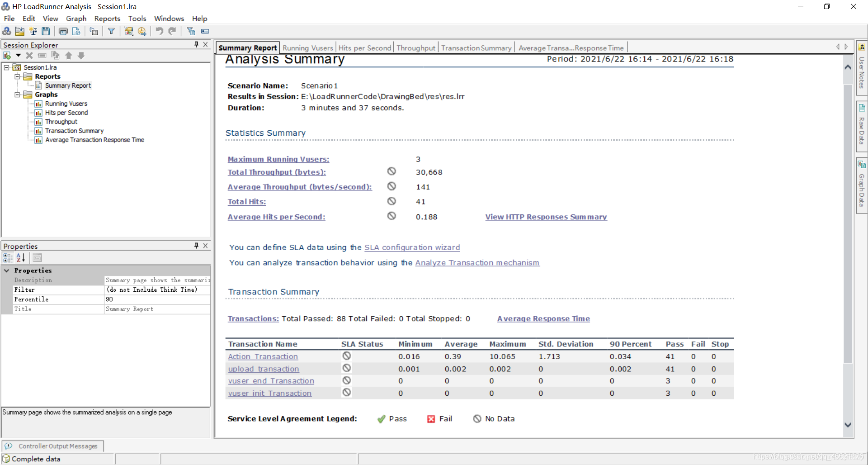868x465 pixels.
Task: Open the Graph menu
Action: (x=76, y=19)
